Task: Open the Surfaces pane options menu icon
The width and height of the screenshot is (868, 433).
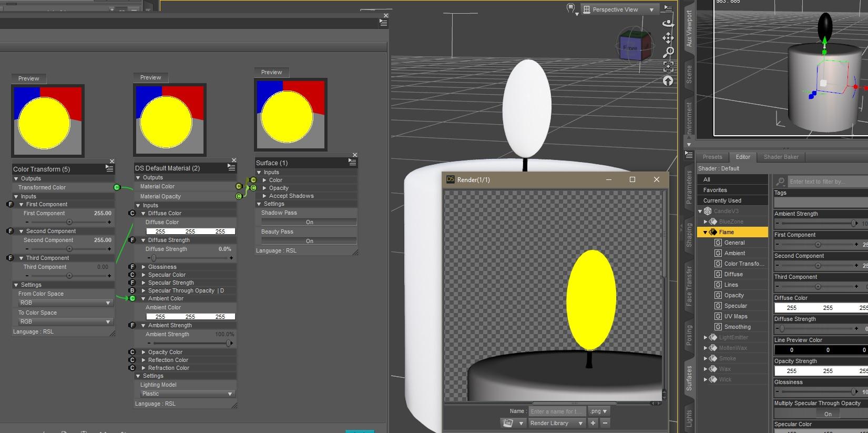Action: coord(689,155)
